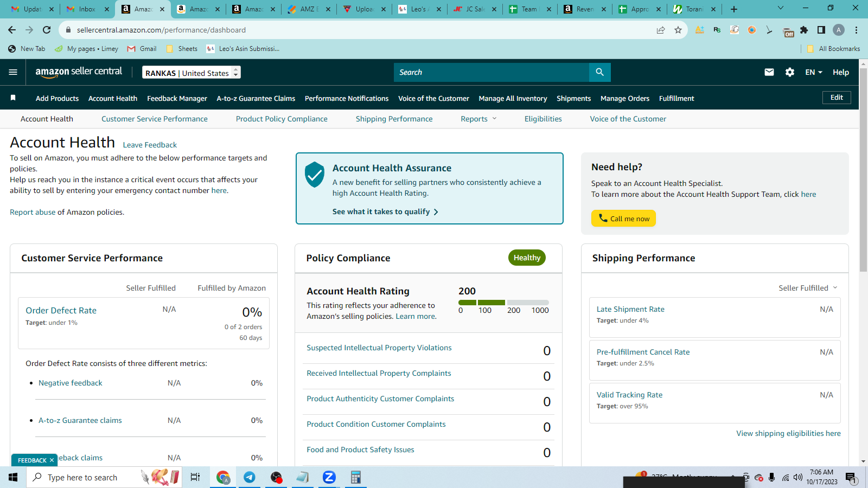The height and width of the screenshot is (488, 868).
Task: Reload the page
Action: pyautogui.click(x=47, y=30)
